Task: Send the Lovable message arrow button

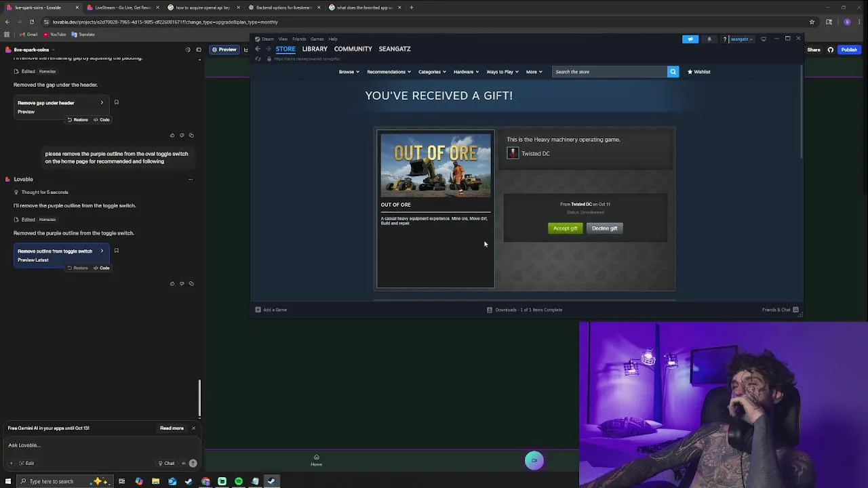Action: (x=193, y=464)
